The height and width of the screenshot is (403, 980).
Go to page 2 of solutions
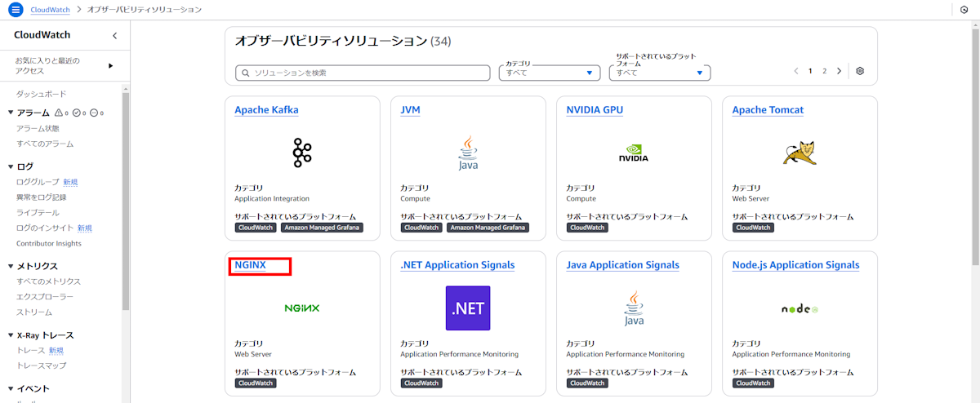pyautogui.click(x=825, y=71)
